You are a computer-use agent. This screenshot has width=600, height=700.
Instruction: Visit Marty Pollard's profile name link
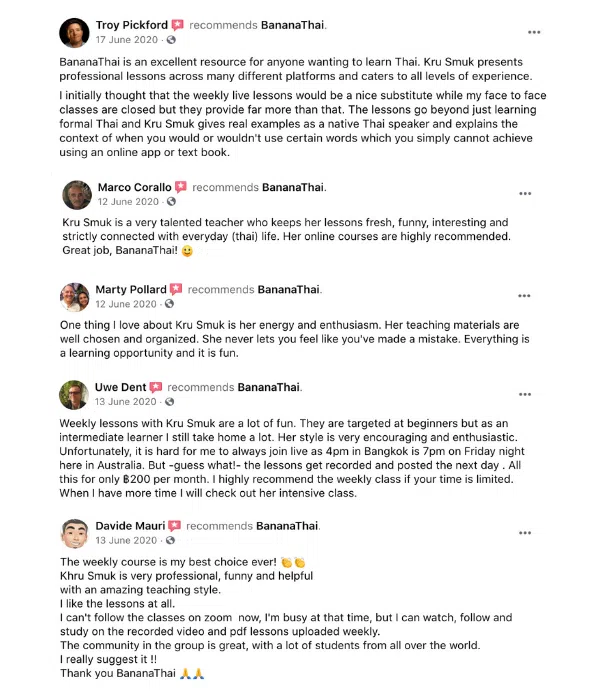pos(132,289)
